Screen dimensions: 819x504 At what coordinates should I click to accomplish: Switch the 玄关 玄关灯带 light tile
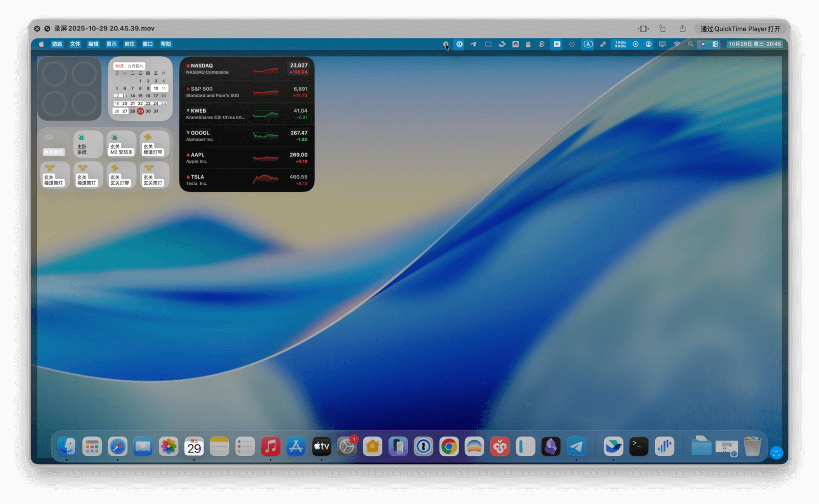pyautogui.click(x=121, y=175)
